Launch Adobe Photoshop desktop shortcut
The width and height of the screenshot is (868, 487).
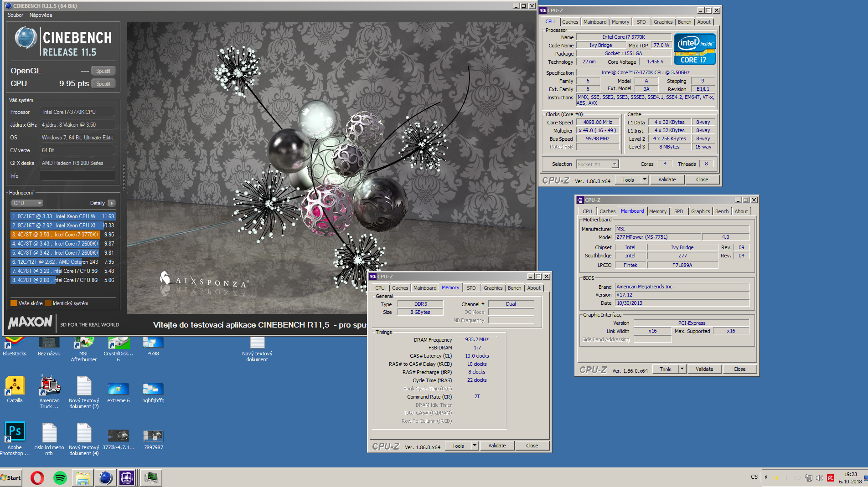tap(15, 438)
